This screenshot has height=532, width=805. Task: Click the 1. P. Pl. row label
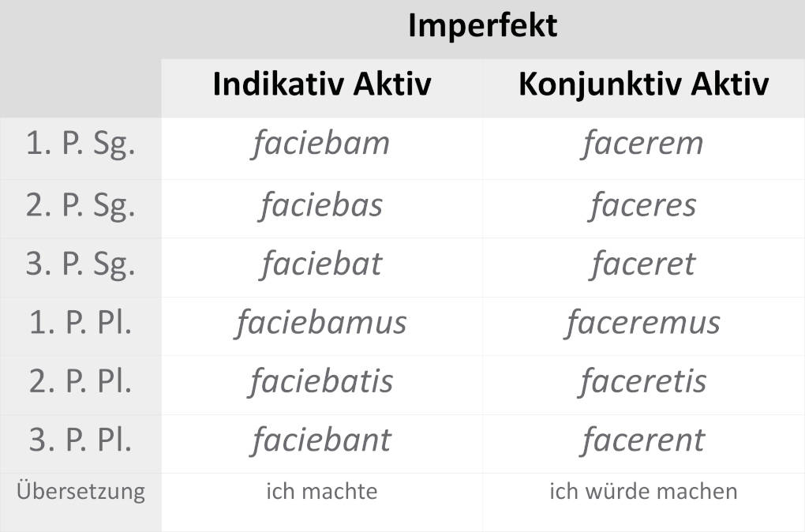pos(80,323)
